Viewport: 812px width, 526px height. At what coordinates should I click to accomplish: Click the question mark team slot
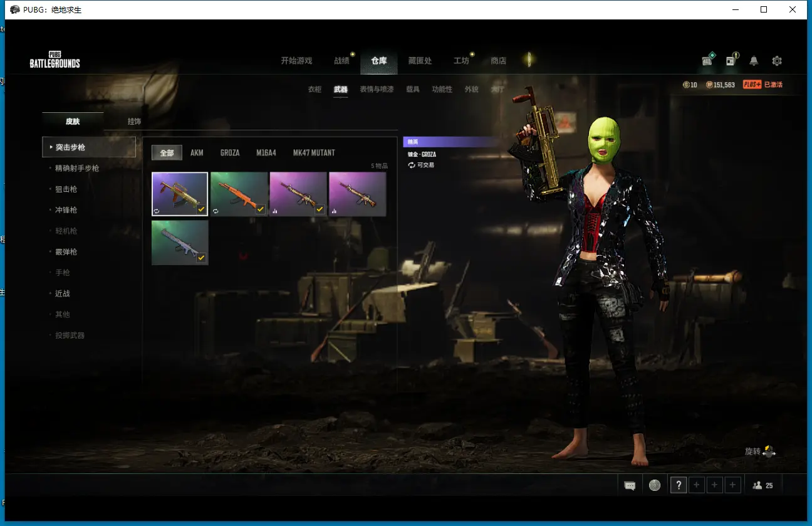coord(678,485)
